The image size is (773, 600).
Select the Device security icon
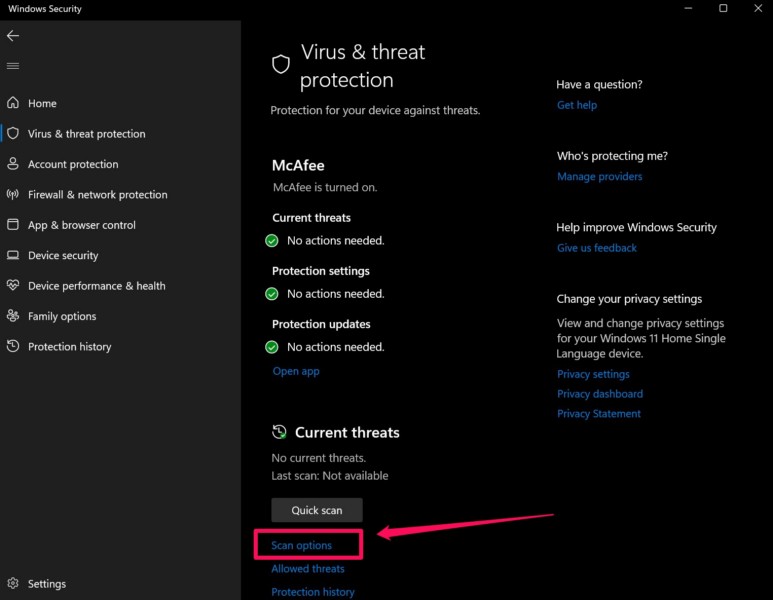point(13,255)
